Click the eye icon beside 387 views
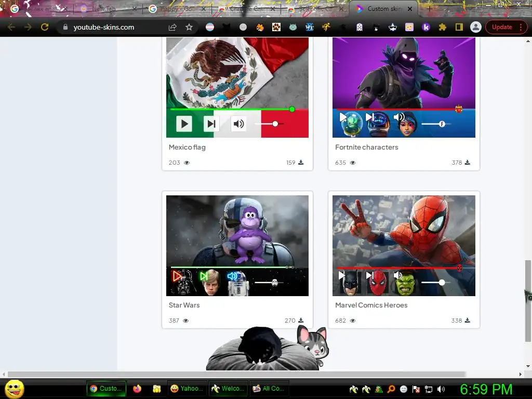This screenshot has width=532, height=399. click(x=185, y=321)
